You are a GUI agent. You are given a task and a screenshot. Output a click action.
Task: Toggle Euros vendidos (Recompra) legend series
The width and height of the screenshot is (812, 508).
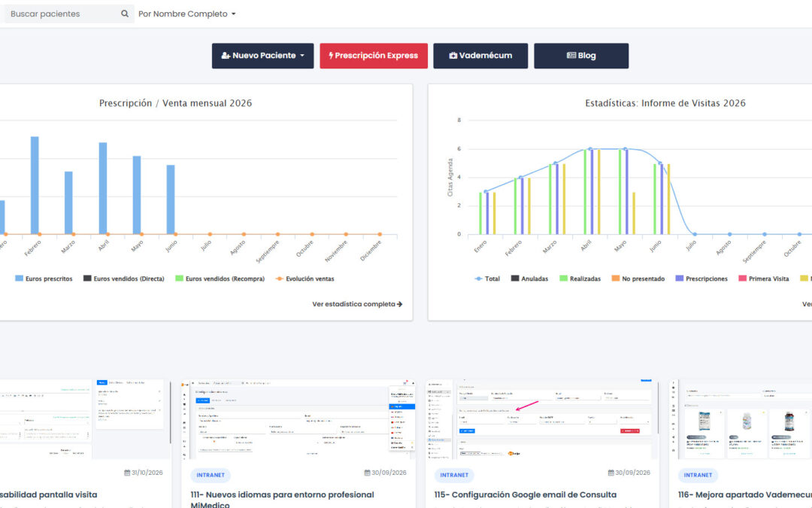[x=220, y=278]
